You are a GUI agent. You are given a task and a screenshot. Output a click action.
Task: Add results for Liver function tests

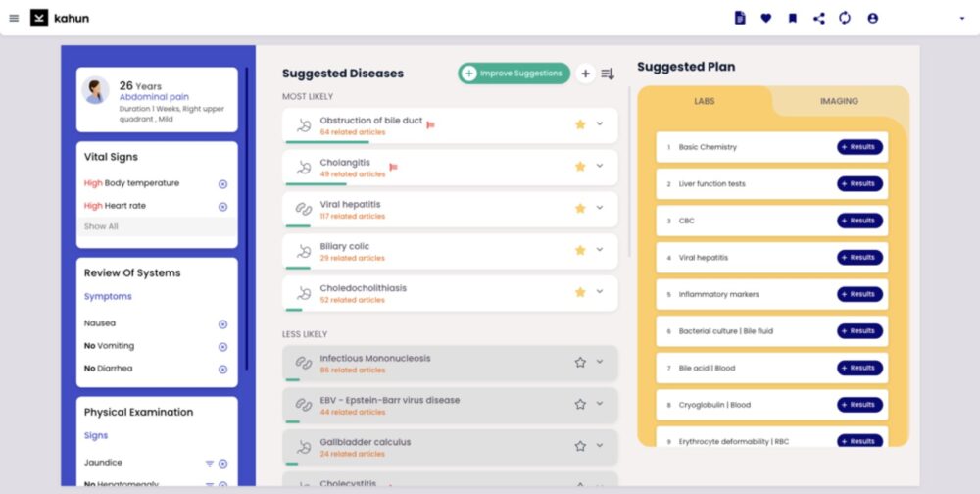point(859,183)
